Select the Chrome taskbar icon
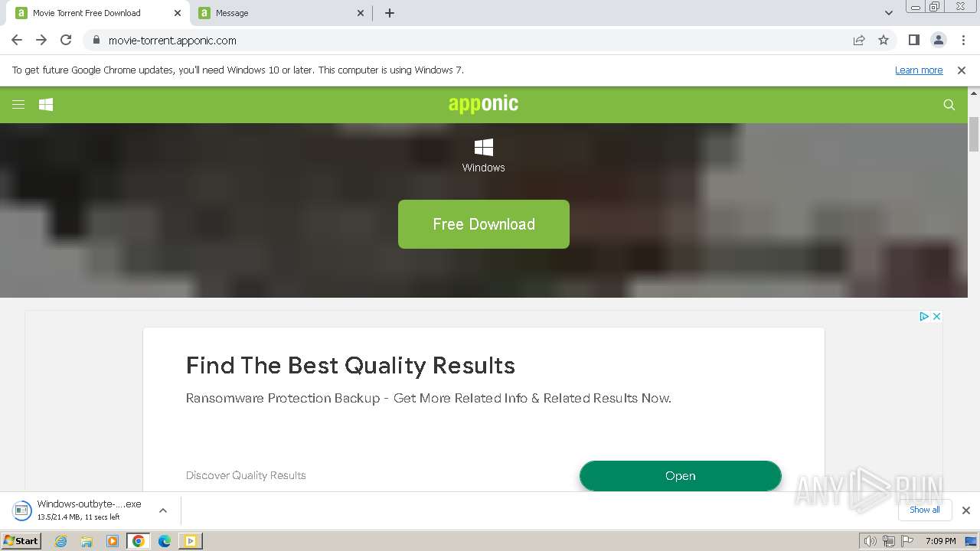Viewport: 980px width, 551px height. point(139,541)
